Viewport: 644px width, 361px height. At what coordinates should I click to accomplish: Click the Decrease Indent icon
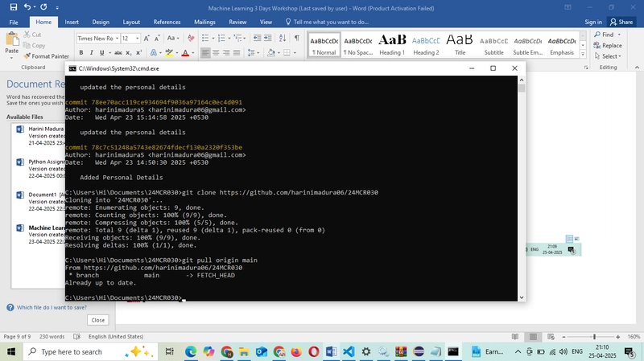(257, 38)
